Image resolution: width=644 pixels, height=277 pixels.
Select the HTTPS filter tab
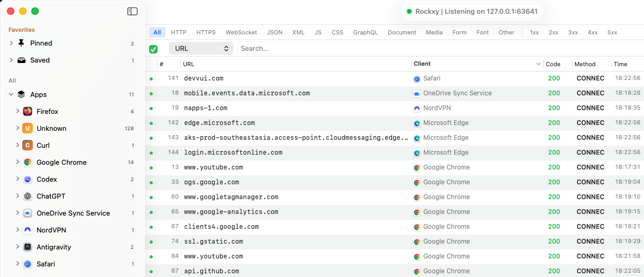coord(206,32)
